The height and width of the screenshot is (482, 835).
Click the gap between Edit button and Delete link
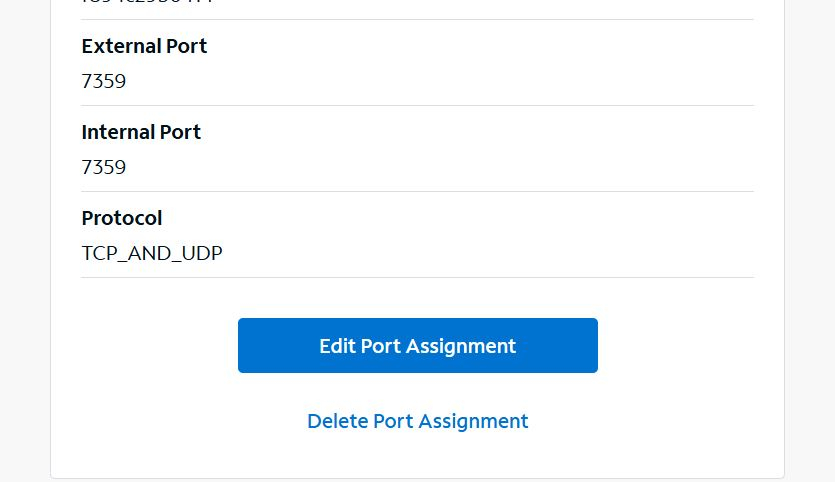click(417, 390)
